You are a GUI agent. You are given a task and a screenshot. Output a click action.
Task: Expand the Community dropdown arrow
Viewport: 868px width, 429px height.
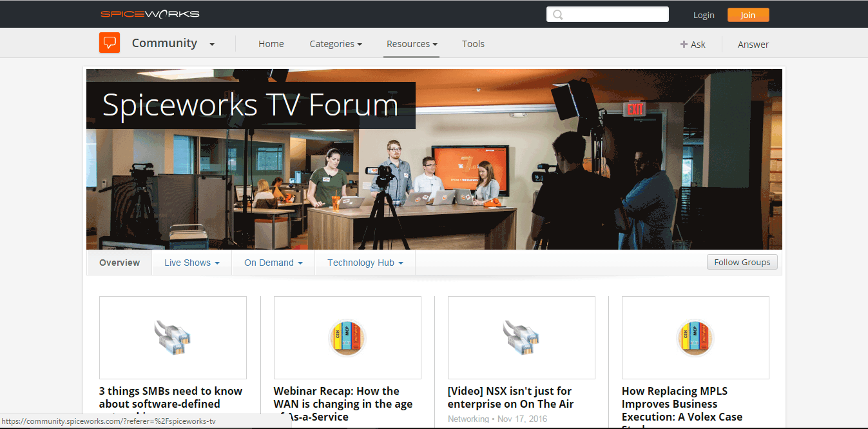tap(212, 45)
